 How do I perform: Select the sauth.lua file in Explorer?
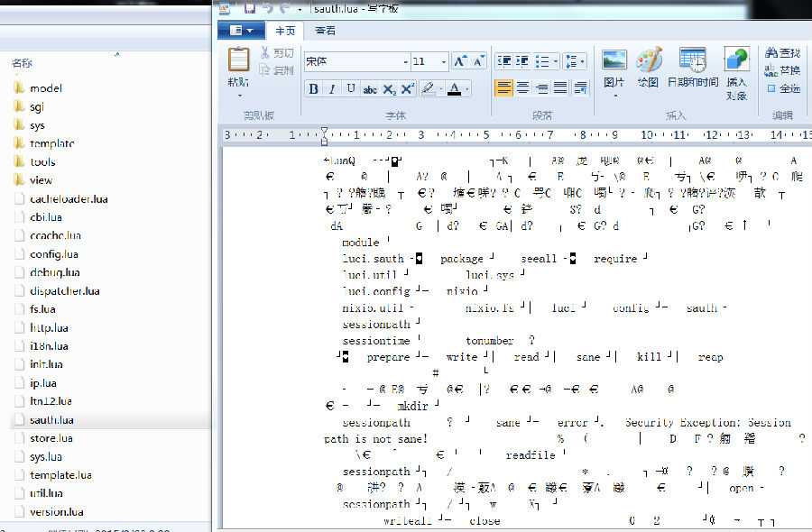[x=51, y=419]
